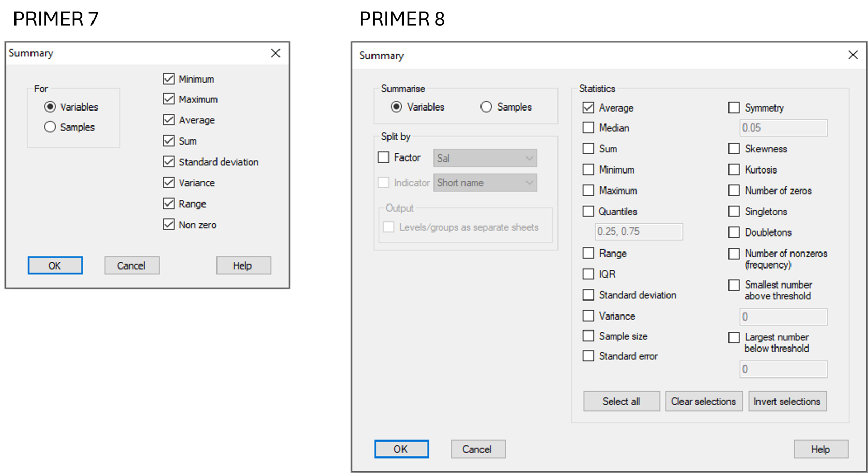Uncheck the Minimum statistic in left dialog
Screen dimensions: 868x473
click(x=169, y=78)
